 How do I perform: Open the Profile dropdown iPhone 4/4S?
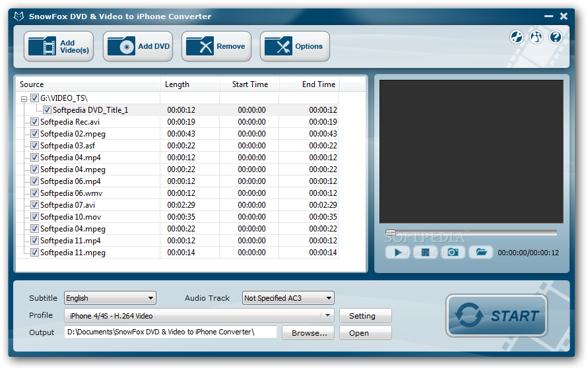click(x=199, y=316)
